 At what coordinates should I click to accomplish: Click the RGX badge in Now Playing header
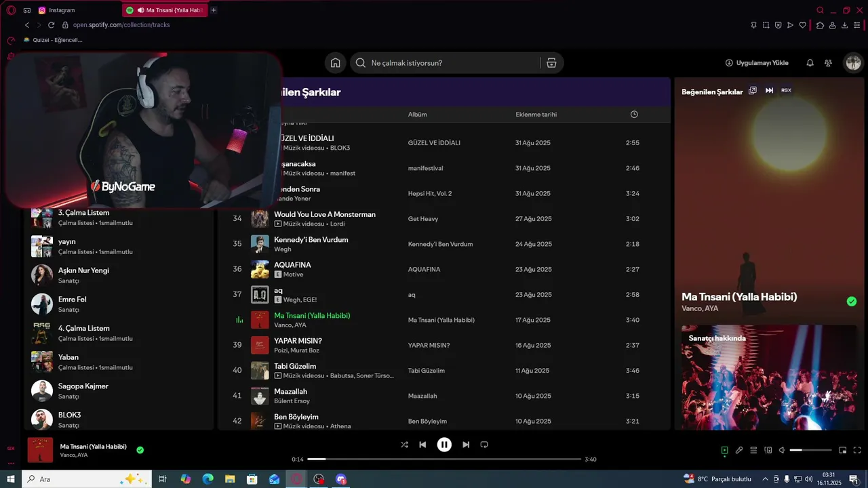tap(786, 90)
